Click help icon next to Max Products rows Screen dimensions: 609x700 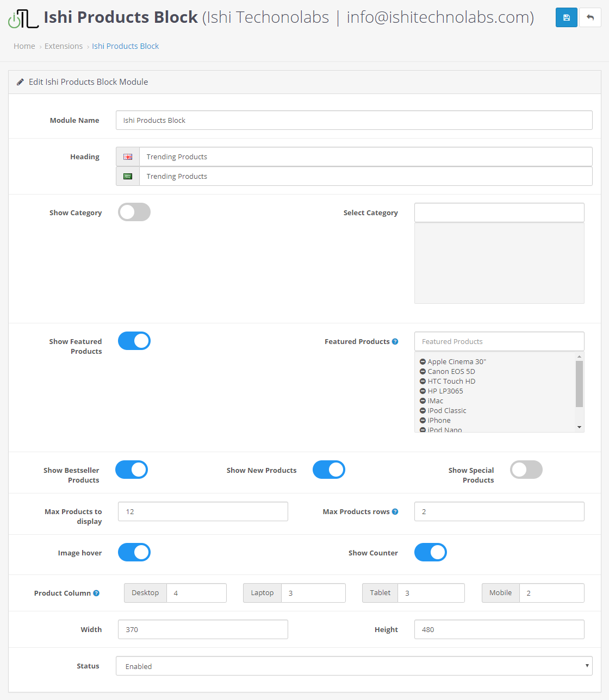pyautogui.click(x=395, y=511)
